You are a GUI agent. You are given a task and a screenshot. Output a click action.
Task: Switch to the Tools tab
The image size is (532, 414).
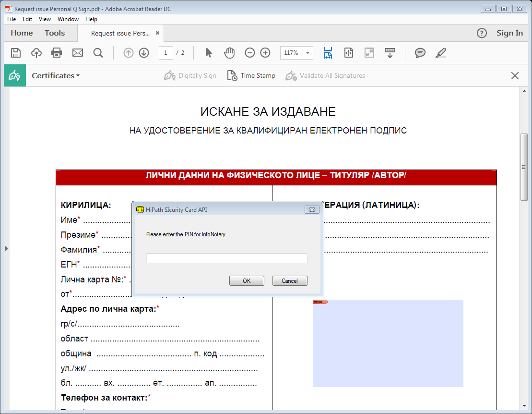pos(55,33)
